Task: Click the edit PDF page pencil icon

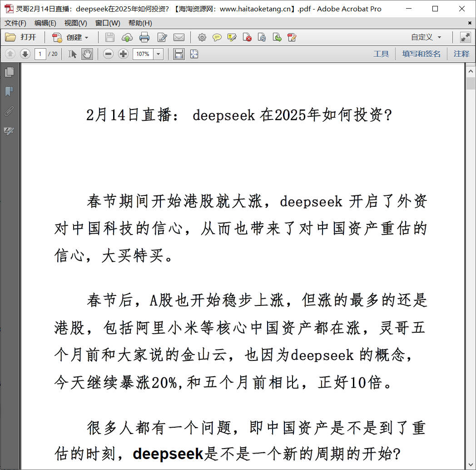Action: (292, 37)
